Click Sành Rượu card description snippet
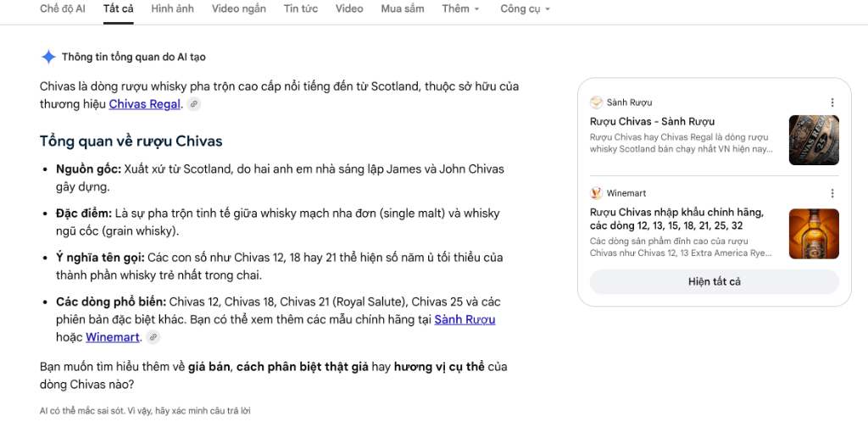The width and height of the screenshot is (868, 427). click(682, 143)
